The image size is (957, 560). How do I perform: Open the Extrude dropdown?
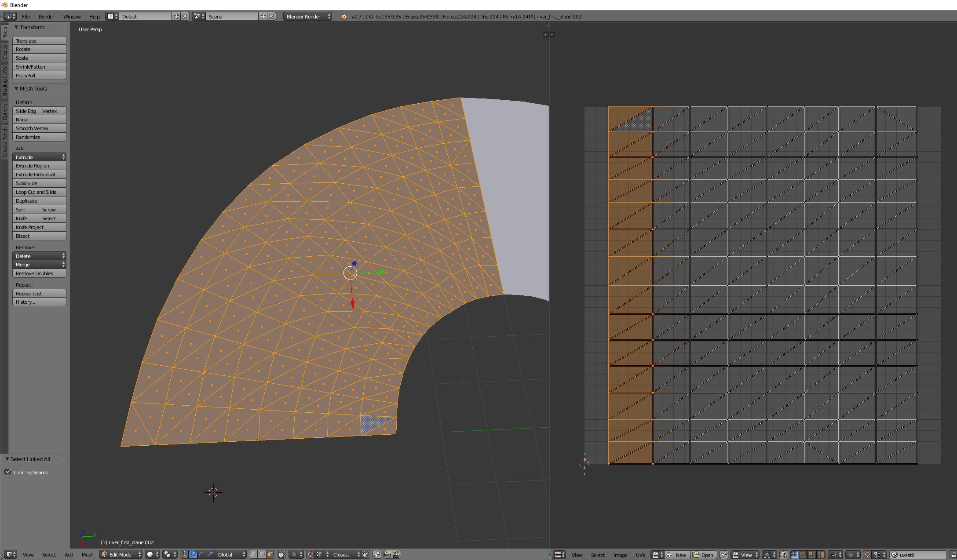(x=39, y=157)
